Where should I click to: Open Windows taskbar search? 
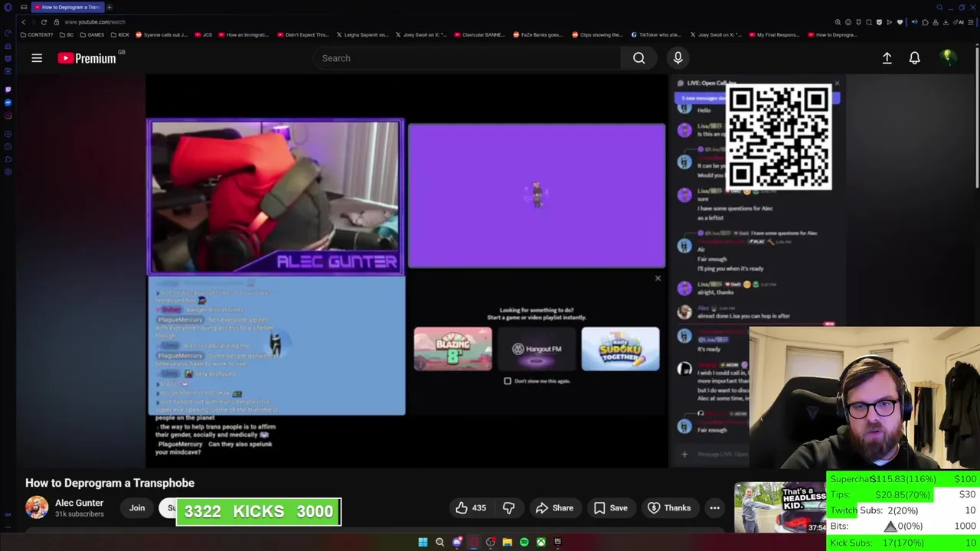pos(439,542)
